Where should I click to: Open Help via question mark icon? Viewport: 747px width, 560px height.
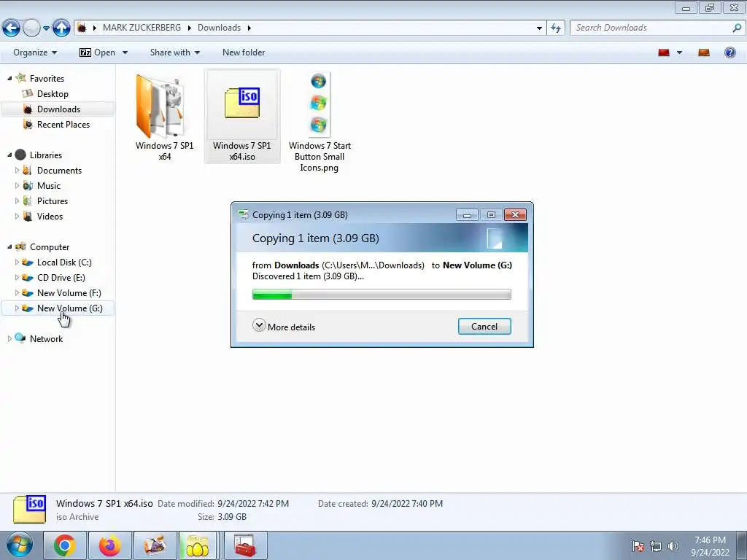tap(729, 52)
